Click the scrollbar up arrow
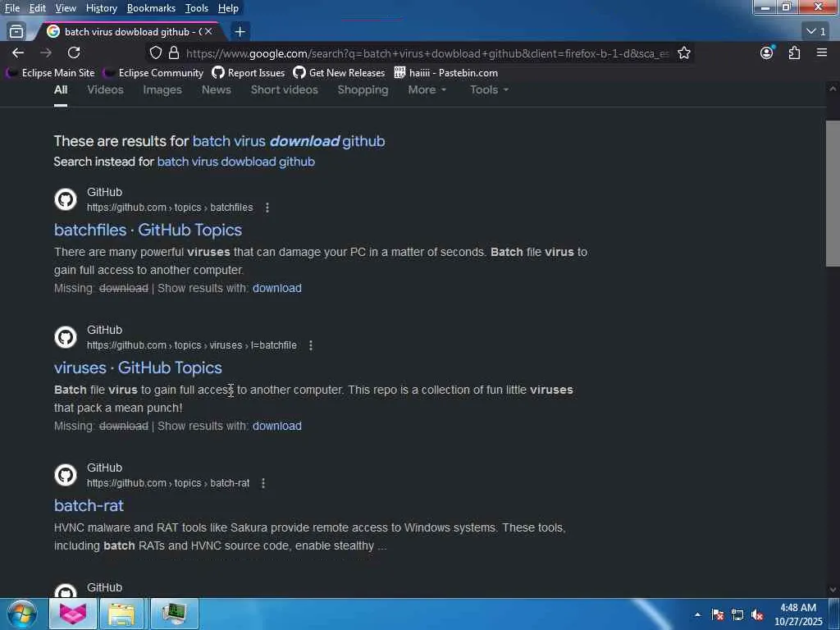 click(833, 89)
